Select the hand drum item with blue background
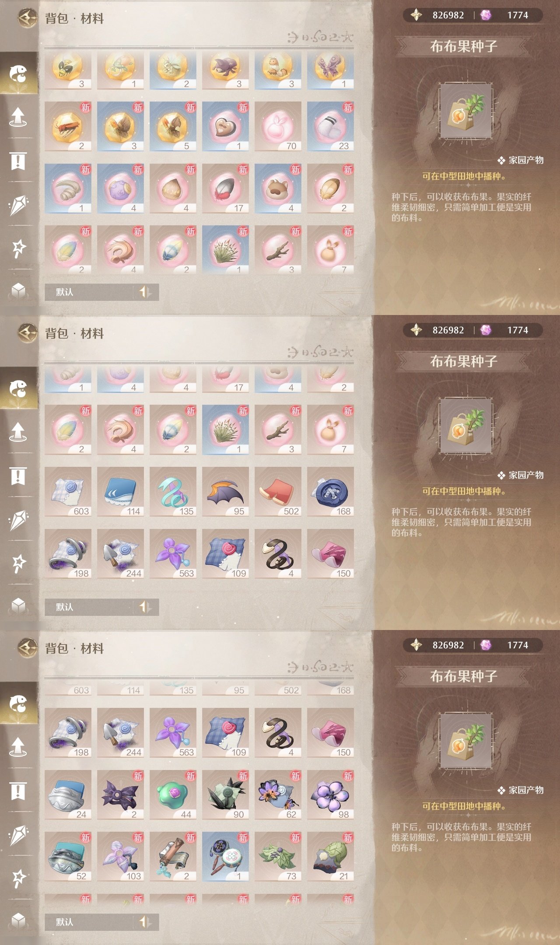 point(225,857)
